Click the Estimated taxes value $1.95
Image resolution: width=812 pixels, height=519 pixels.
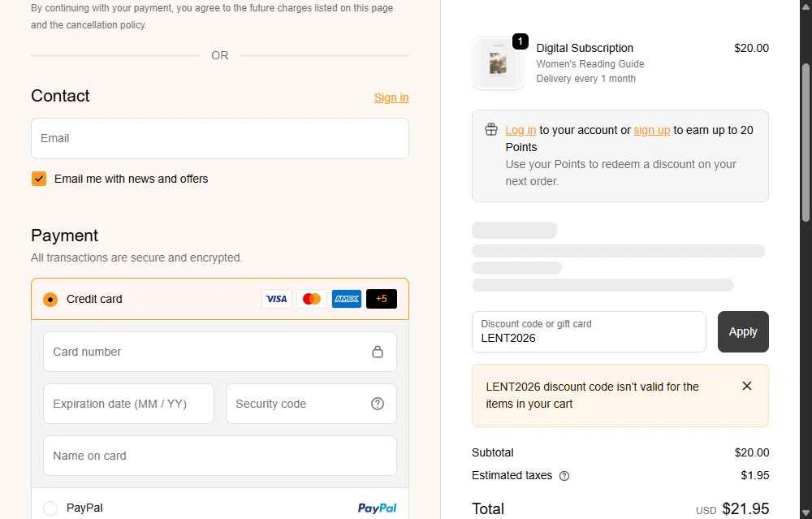[754, 475]
